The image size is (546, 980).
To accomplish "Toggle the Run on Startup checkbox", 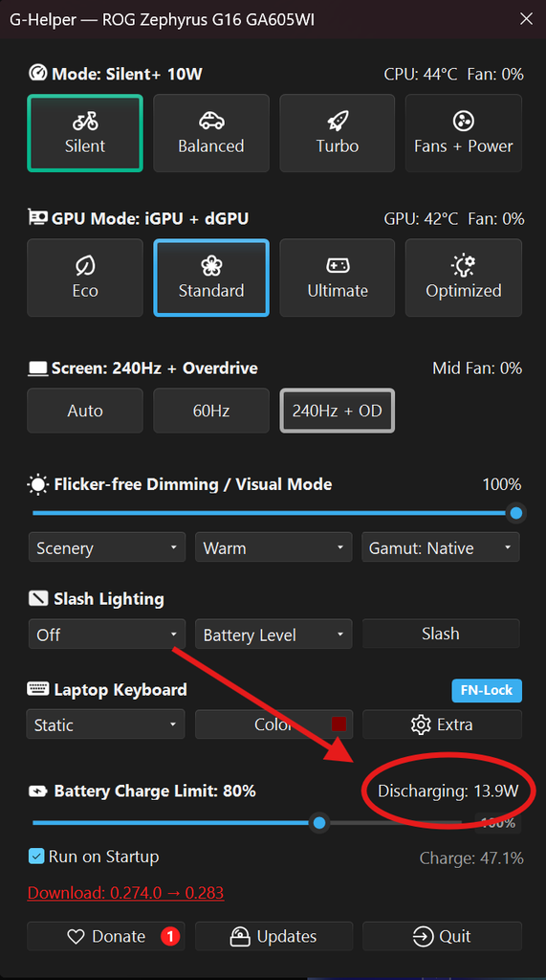I will point(36,857).
